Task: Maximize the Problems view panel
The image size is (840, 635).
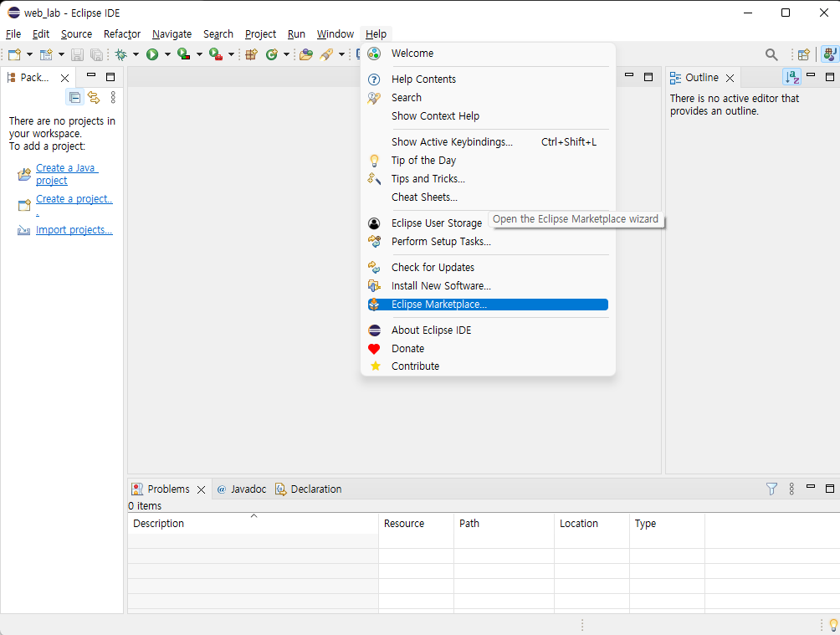Action: pyautogui.click(x=830, y=489)
